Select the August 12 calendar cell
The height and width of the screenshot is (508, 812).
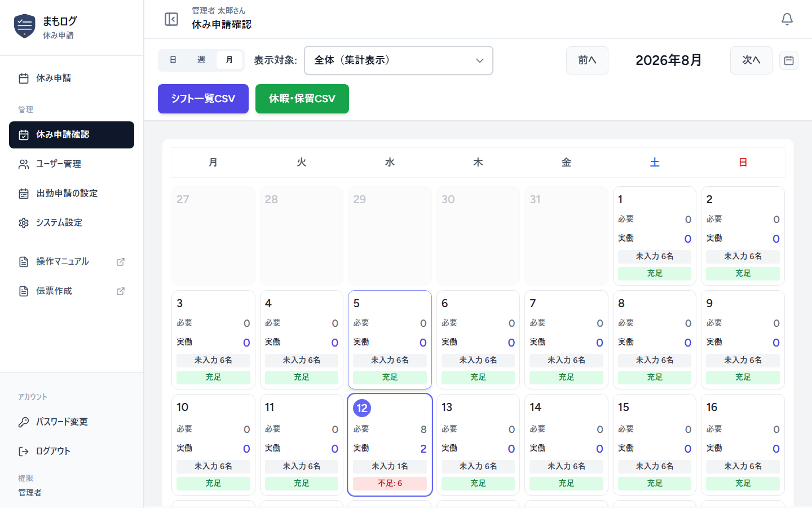pos(390,445)
